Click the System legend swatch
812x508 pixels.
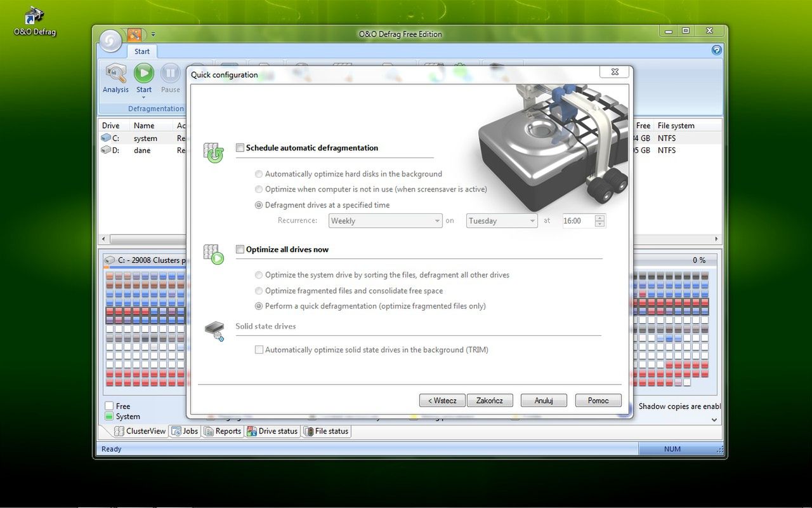(x=109, y=417)
